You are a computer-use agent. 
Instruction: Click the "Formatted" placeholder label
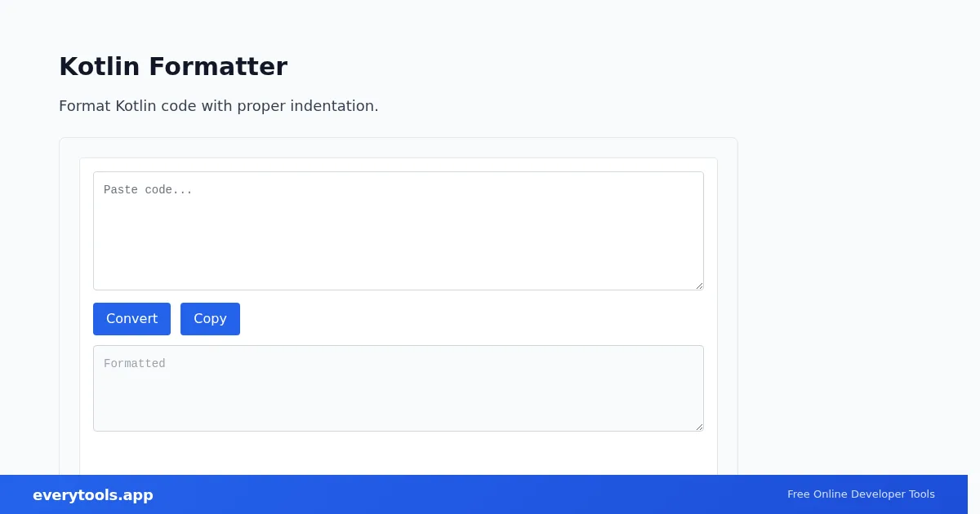(x=135, y=364)
